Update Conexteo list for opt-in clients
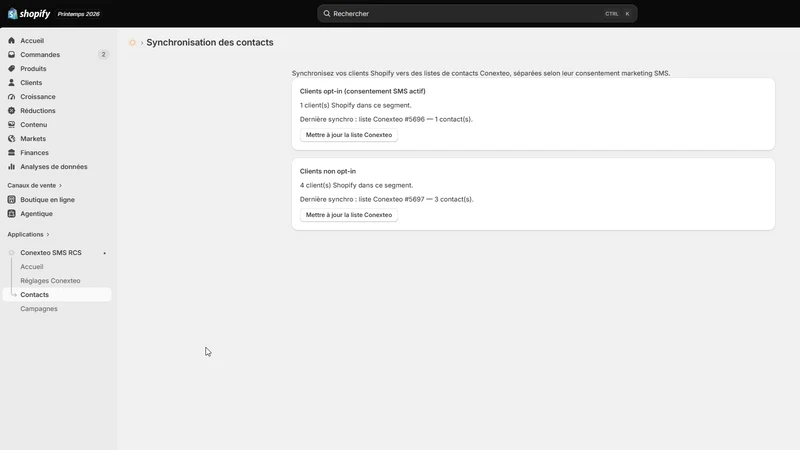 349,135
